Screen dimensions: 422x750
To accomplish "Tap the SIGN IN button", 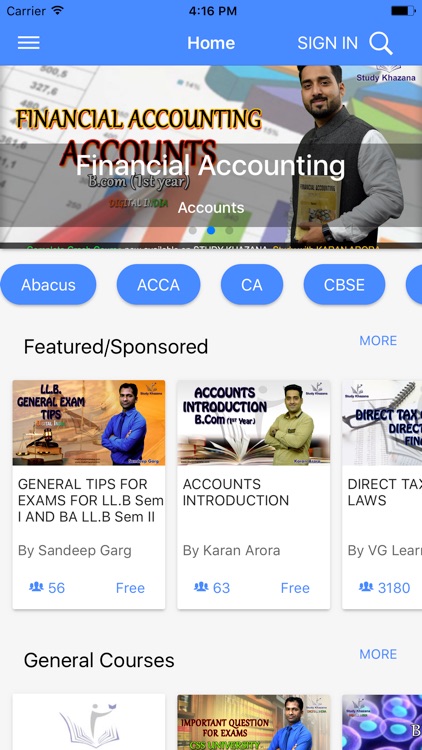I will pos(327,43).
